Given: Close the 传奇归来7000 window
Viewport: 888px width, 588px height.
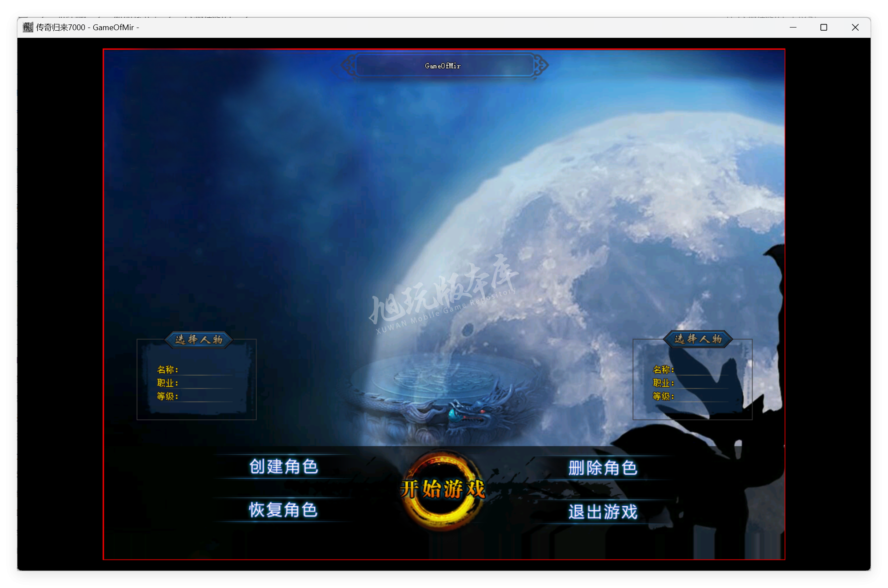Looking at the screenshot, I should [x=855, y=27].
